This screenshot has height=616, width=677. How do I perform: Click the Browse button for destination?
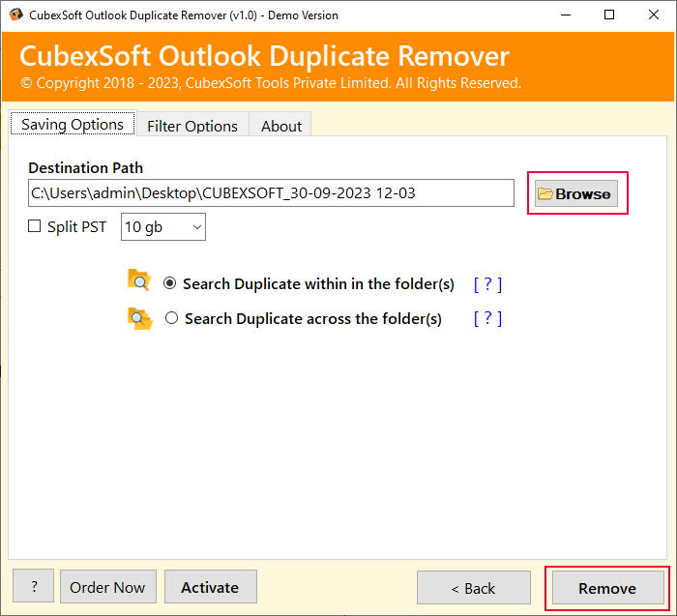pyautogui.click(x=576, y=193)
